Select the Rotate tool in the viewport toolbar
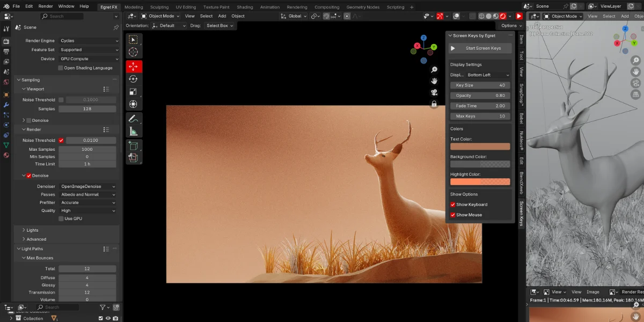Screen dimensions: 644x322 pyautogui.click(x=134, y=78)
